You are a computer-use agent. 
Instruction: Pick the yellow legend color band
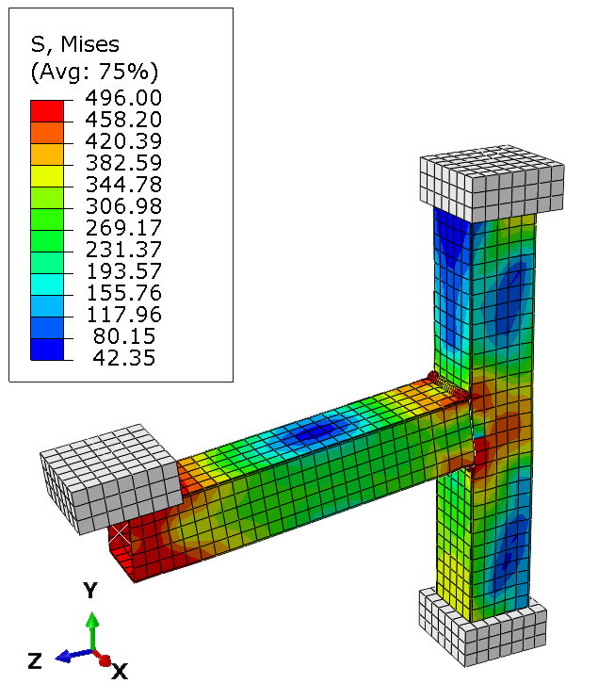click(47, 173)
